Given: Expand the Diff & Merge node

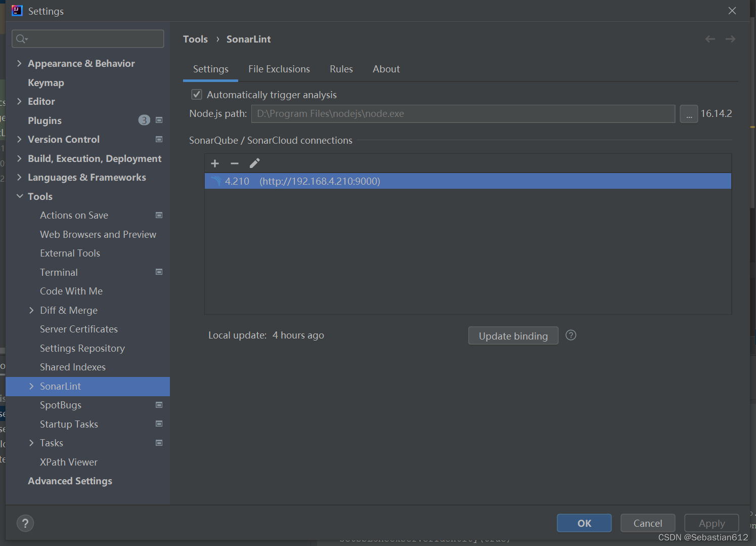Looking at the screenshot, I should [x=31, y=310].
